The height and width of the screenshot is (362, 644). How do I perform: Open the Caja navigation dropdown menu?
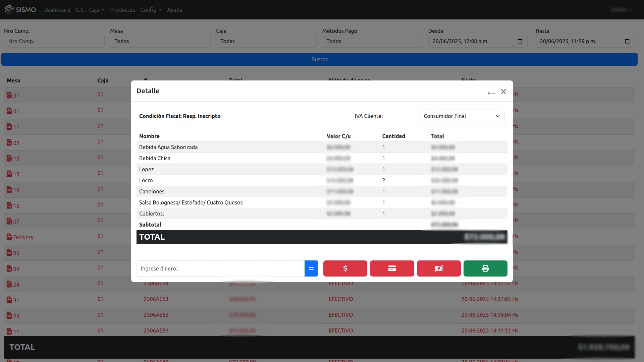point(97,10)
